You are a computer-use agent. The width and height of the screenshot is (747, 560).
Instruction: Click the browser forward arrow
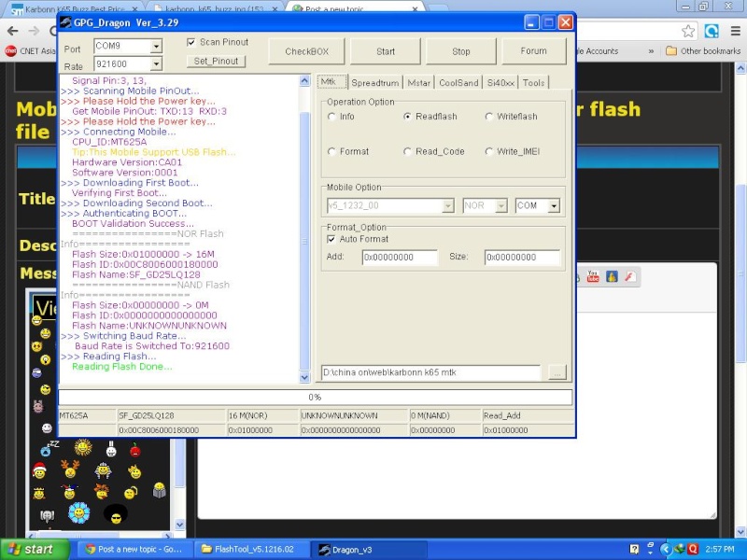click(34, 31)
